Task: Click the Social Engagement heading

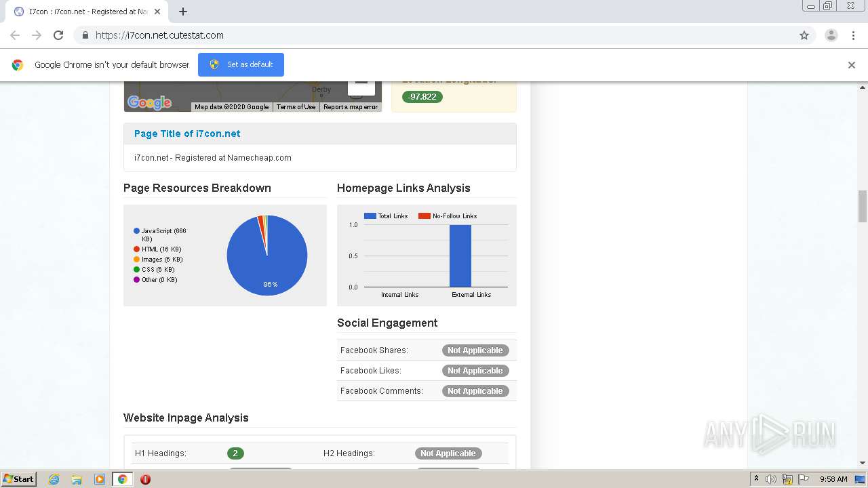Action: click(x=387, y=323)
